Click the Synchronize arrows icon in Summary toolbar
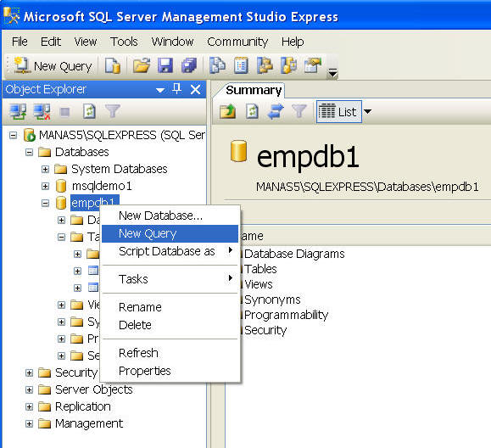 pyautogui.click(x=276, y=111)
